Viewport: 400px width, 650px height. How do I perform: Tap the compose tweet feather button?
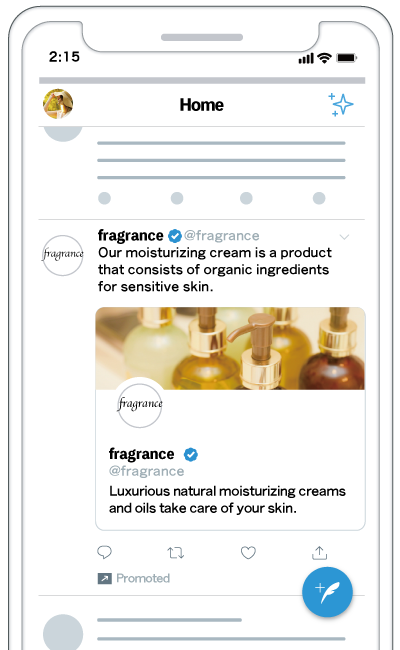point(327,592)
